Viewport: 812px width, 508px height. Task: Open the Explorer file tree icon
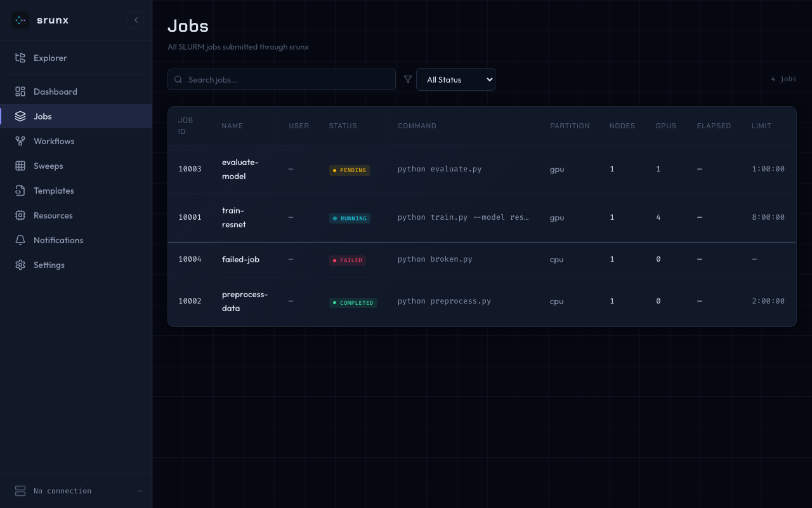[20, 58]
